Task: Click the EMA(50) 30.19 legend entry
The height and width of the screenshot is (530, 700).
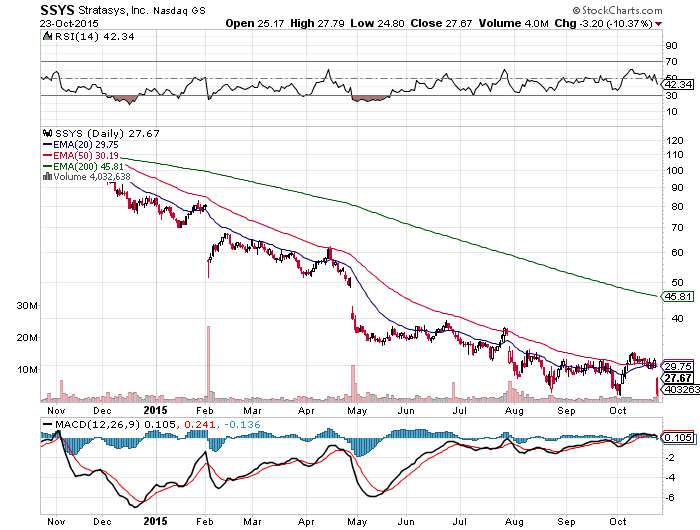Action: 80,155
